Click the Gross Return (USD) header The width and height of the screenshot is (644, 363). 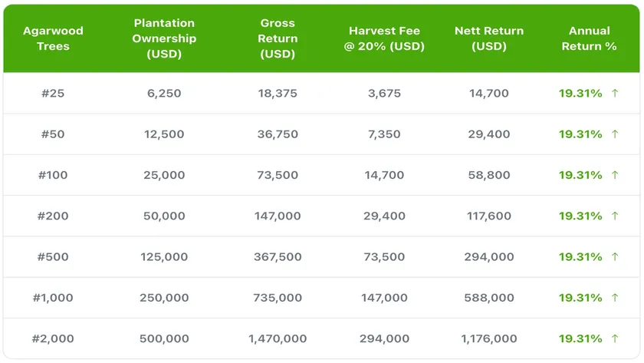278,38
